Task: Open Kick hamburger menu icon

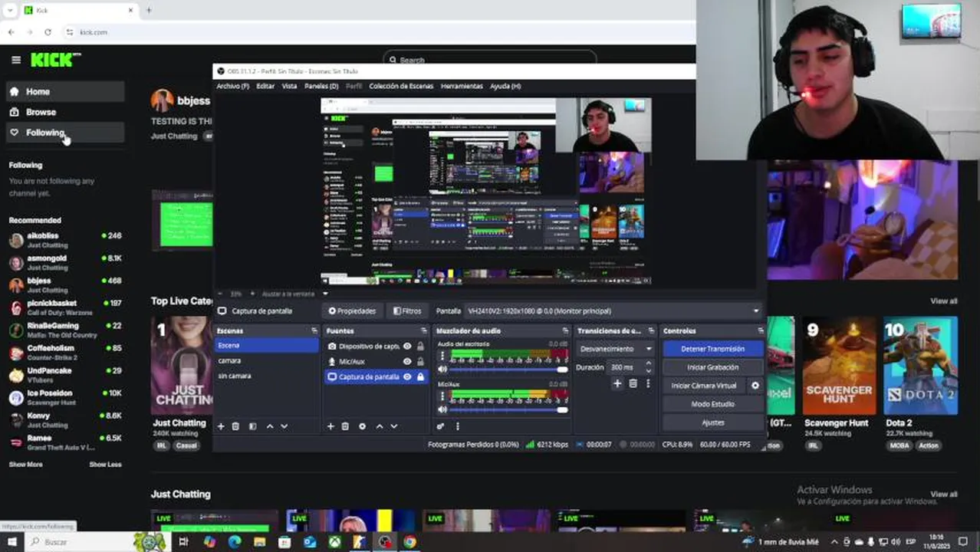Action: click(x=15, y=60)
